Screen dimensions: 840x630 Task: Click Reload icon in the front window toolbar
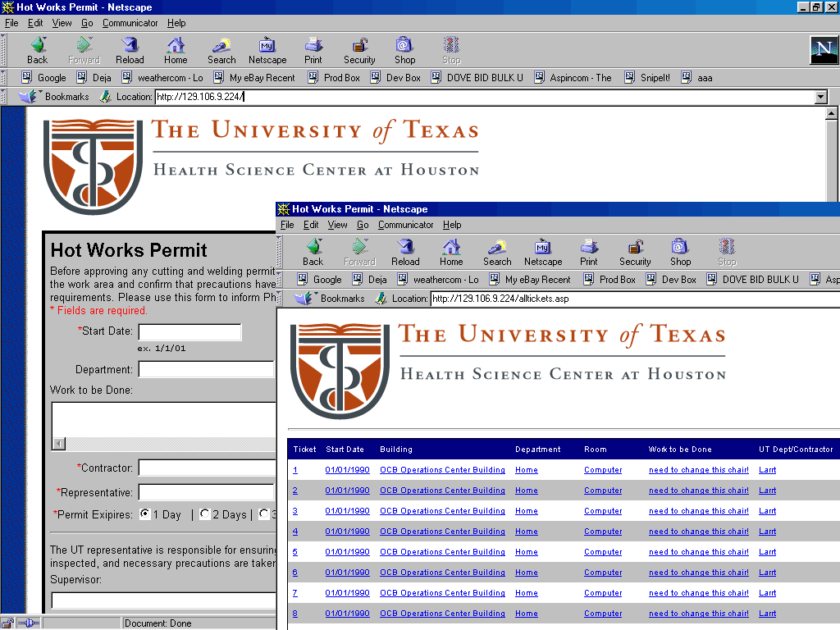(x=405, y=252)
